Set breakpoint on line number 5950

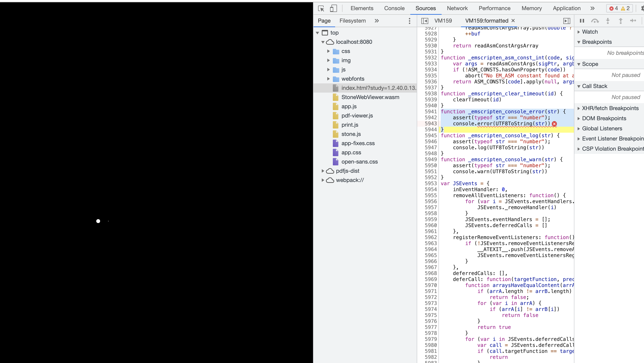(431, 166)
